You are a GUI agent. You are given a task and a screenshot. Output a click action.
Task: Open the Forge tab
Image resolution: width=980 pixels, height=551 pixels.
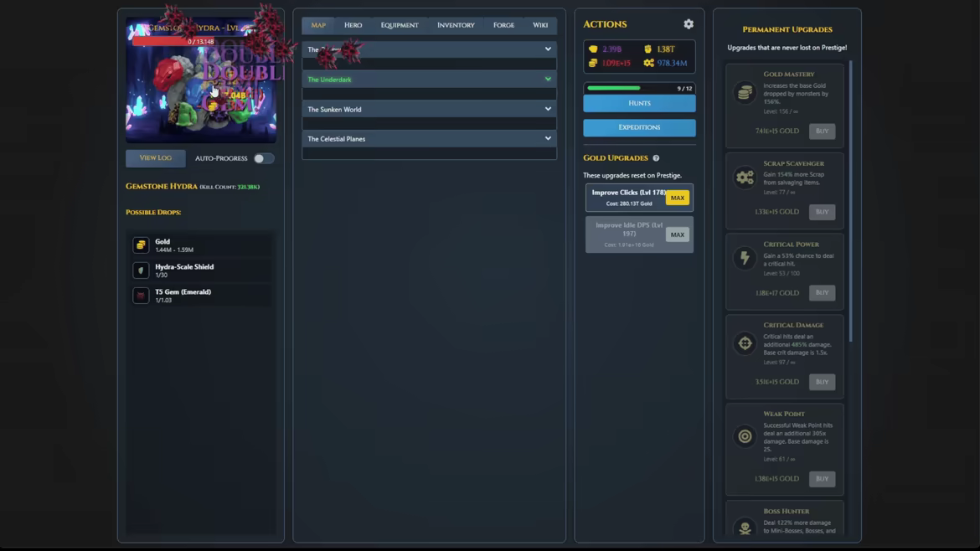pos(503,25)
